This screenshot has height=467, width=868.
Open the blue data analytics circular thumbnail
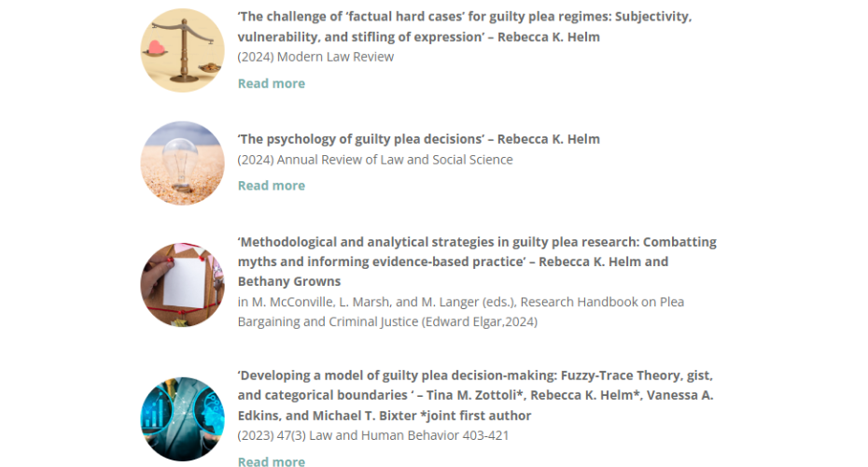tap(183, 419)
